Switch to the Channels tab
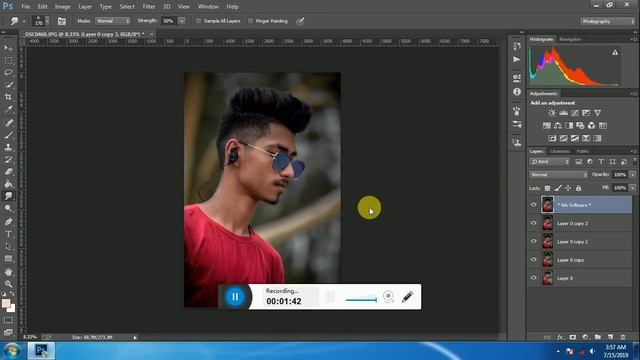 coord(559,151)
